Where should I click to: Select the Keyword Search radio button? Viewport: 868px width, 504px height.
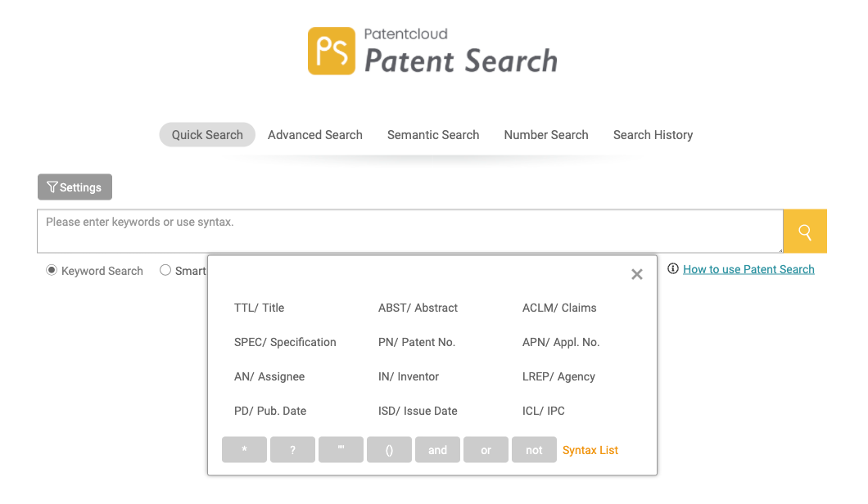pyautogui.click(x=52, y=271)
